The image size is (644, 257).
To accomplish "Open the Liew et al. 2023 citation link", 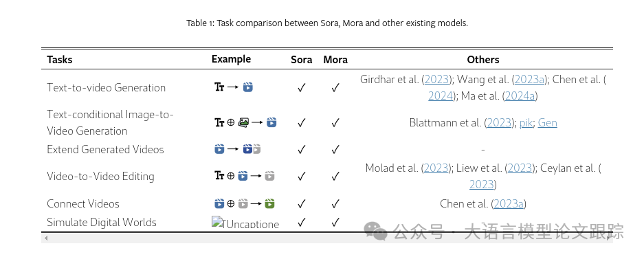I will [x=520, y=168].
